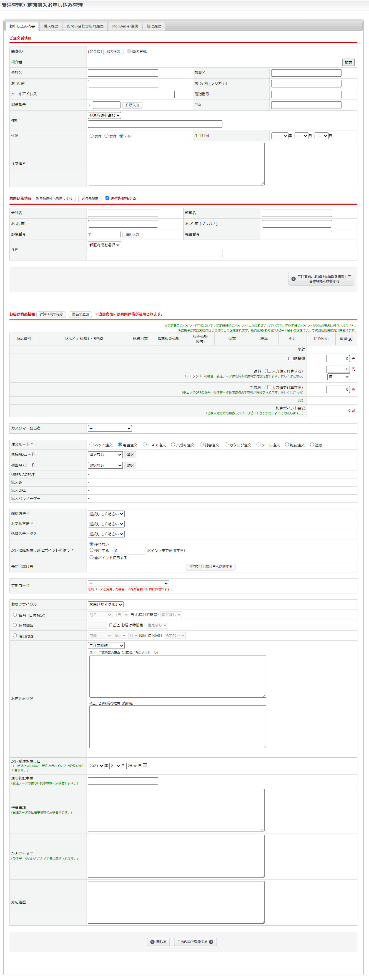The height and width of the screenshot is (980, 369).
Task: Click the 受注登録へ移動する duplicate button
Action: click(x=321, y=279)
